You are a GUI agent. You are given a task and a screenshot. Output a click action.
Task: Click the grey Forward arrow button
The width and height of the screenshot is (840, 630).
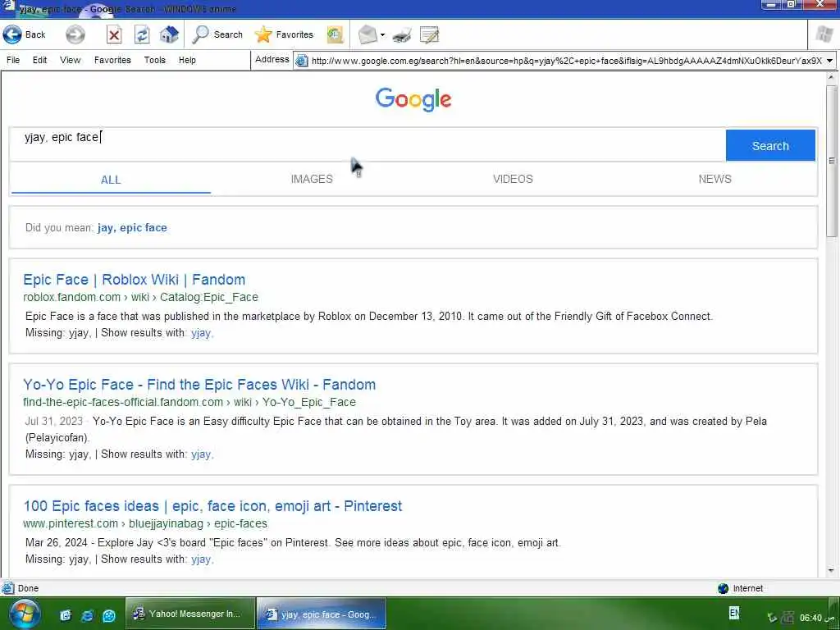(75, 34)
